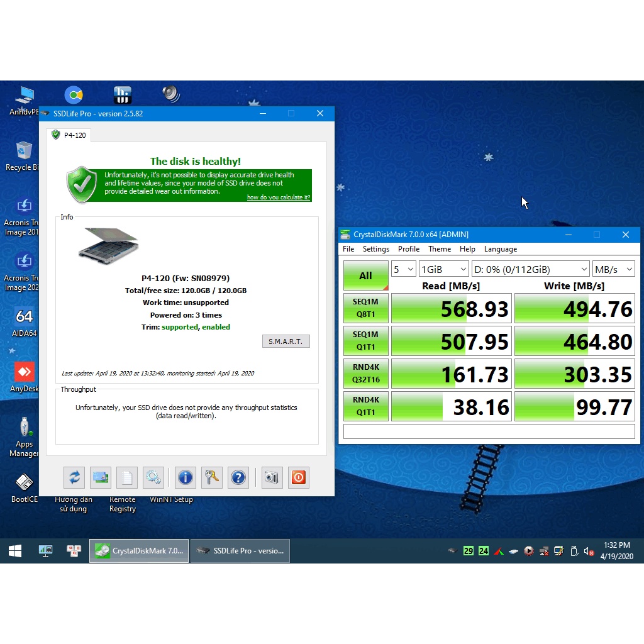Open the how do you calculate it link
Screen dimensions: 644x644
279,197
